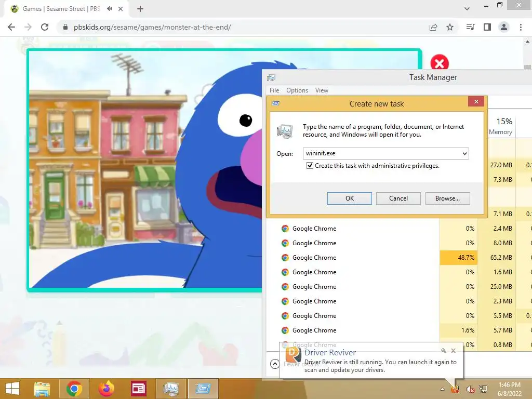The height and width of the screenshot is (399, 532).
Task: Open the Task Manager File menu
Action: (274, 90)
